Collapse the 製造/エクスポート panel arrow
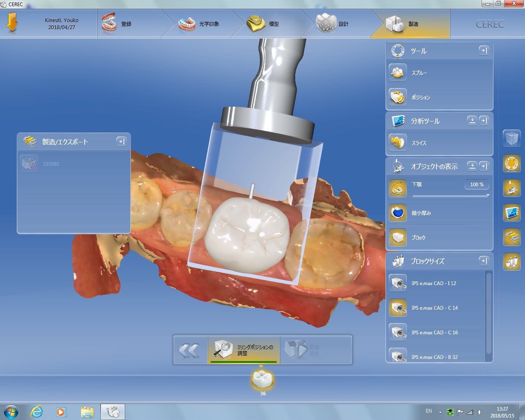 (x=121, y=141)
